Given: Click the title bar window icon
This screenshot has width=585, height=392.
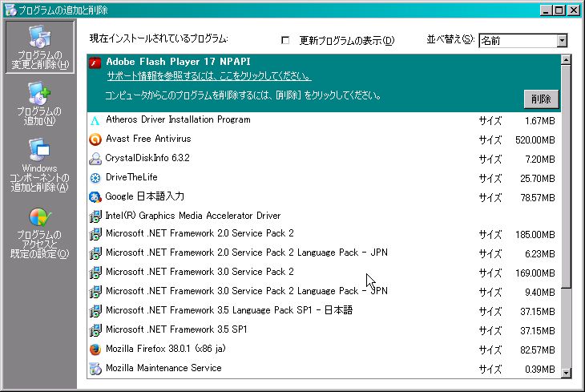Looking at the screenshot, I should pyautogui.click(x=11, y=10).
